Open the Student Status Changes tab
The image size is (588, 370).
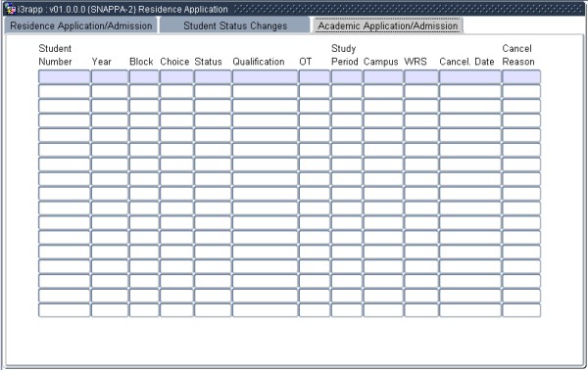point(235,25)
